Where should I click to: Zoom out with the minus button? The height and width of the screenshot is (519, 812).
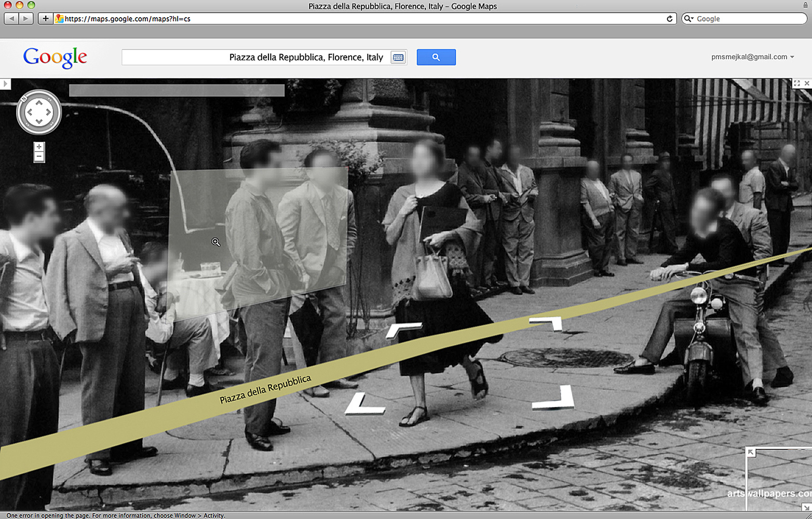pyautogui.click(x=39, y=157)
